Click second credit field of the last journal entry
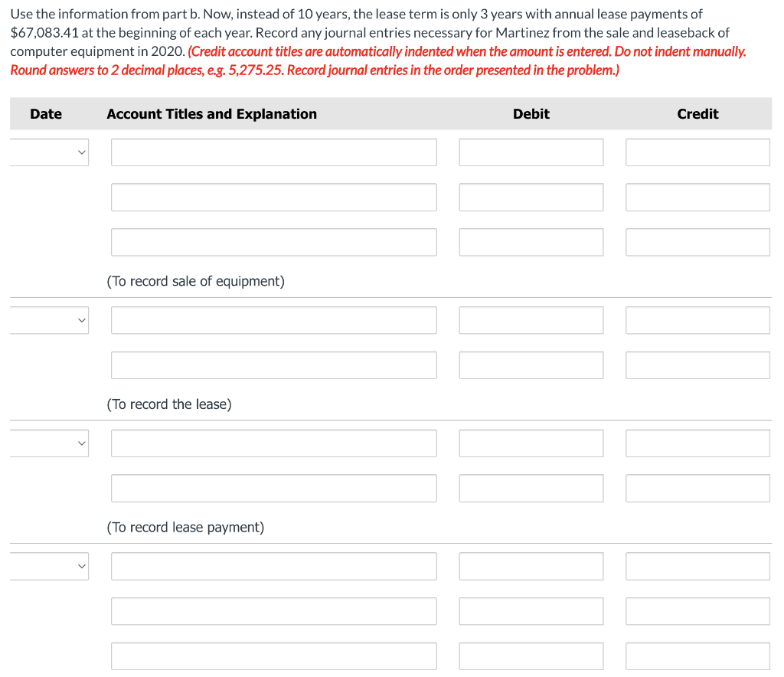 click(698, 611)
